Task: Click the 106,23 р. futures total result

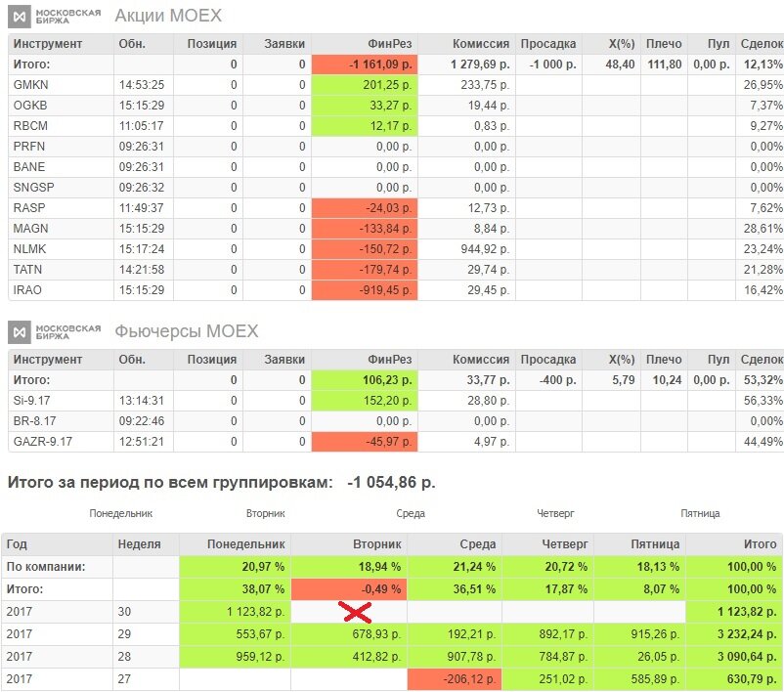Action: click(365, 380)
